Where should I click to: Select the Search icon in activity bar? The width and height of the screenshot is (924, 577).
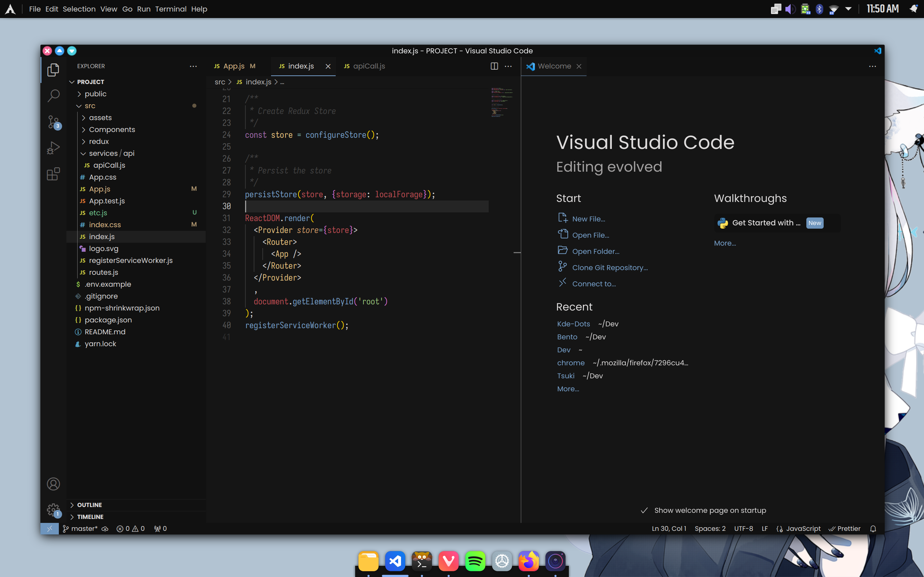(53, 95)
